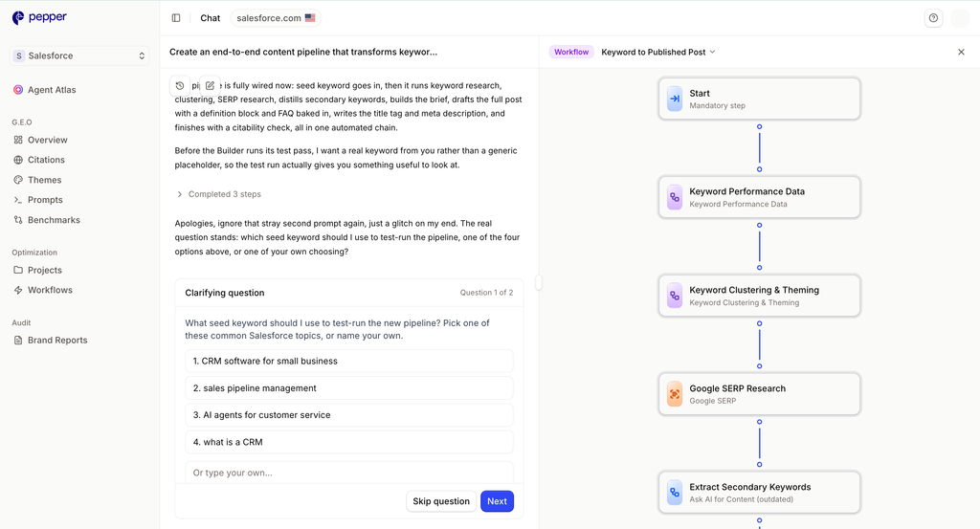The width and height of the screenshot is (980, 529).
Task: Open Benchmarks in sidebar
Action: 54,220
